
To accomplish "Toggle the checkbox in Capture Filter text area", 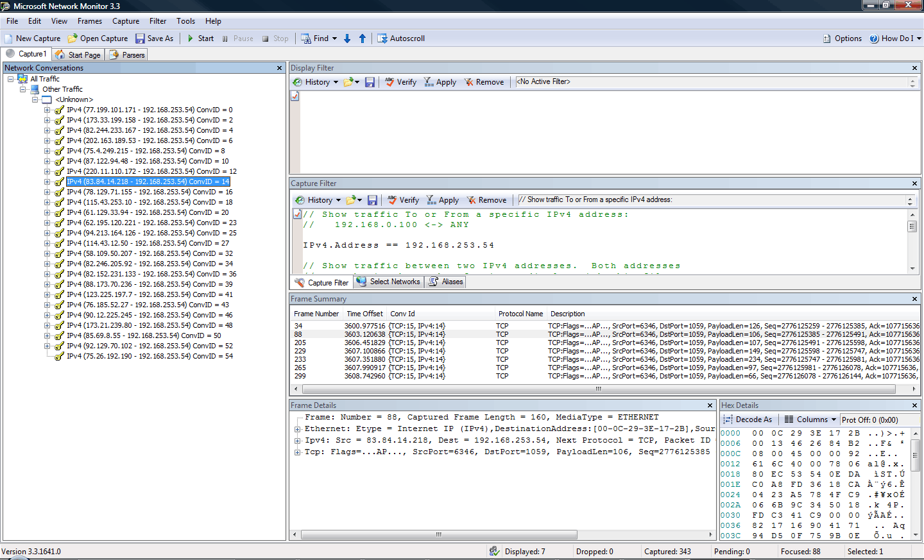I will 297,214.
